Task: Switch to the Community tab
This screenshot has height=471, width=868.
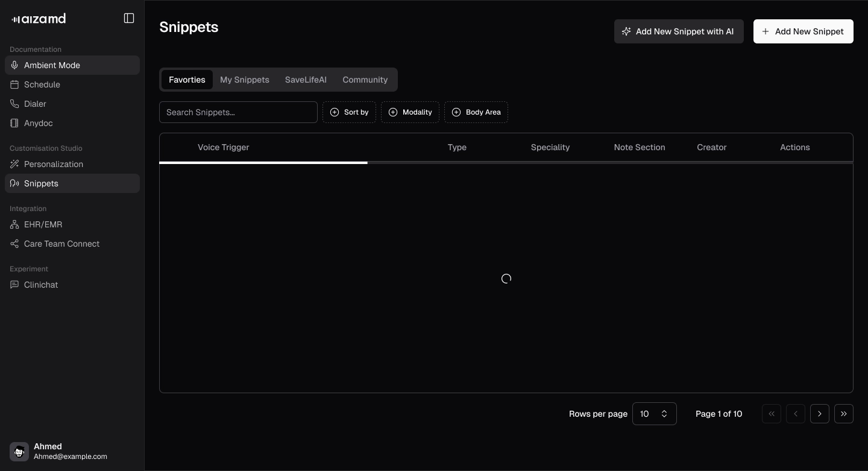Action: point(365,80)
